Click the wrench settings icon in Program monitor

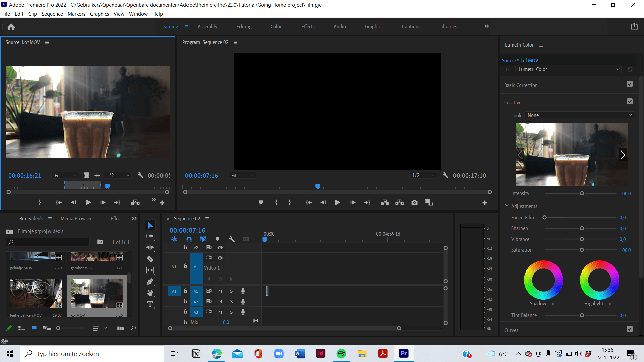pos(445,175)
